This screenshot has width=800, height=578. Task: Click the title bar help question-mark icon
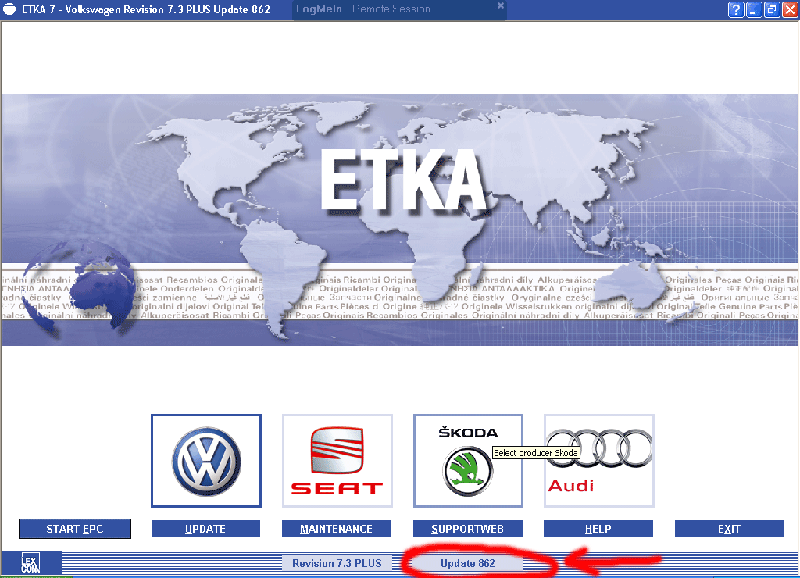736,10
